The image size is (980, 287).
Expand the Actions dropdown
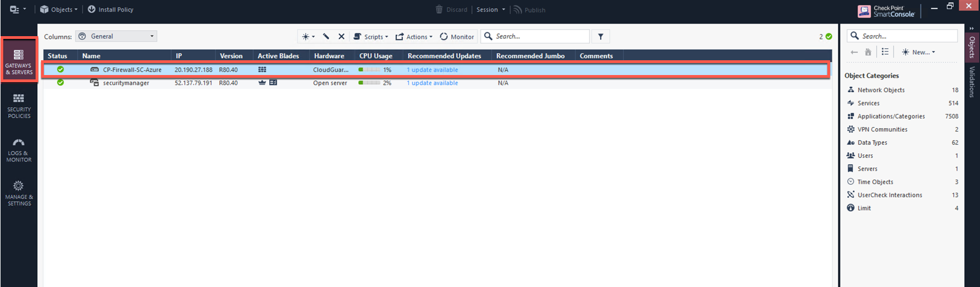(414, 37)
